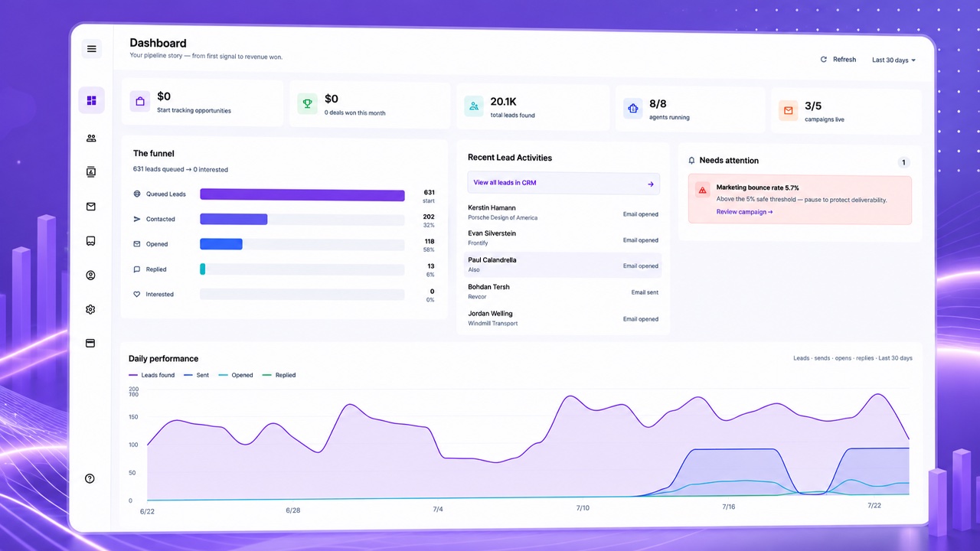Click the Windmill Transport company name
This screenshot has height=551, width=980.
point(493,324)
